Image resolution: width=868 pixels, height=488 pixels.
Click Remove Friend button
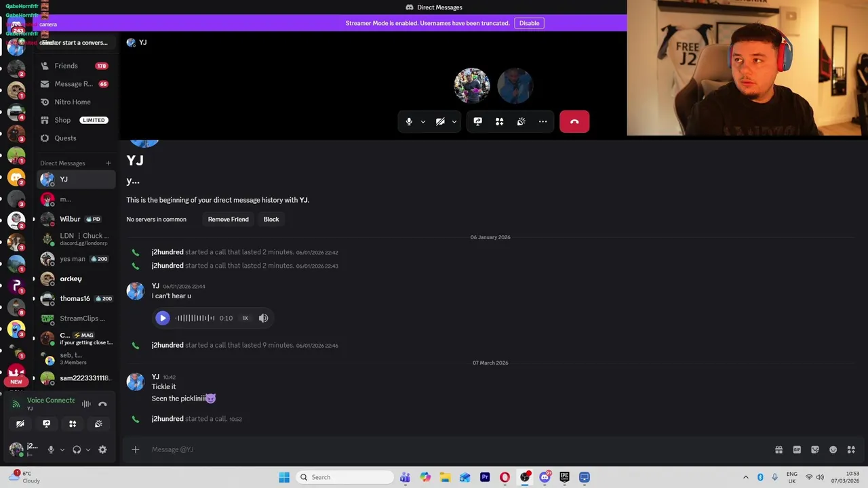pos(228,219)
